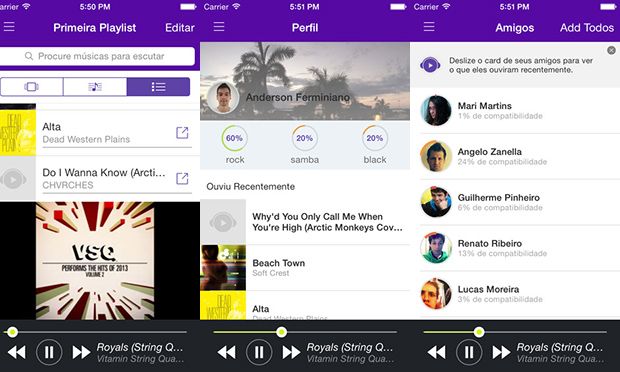Tap Add Todos in Amigos header

[587, 28]
